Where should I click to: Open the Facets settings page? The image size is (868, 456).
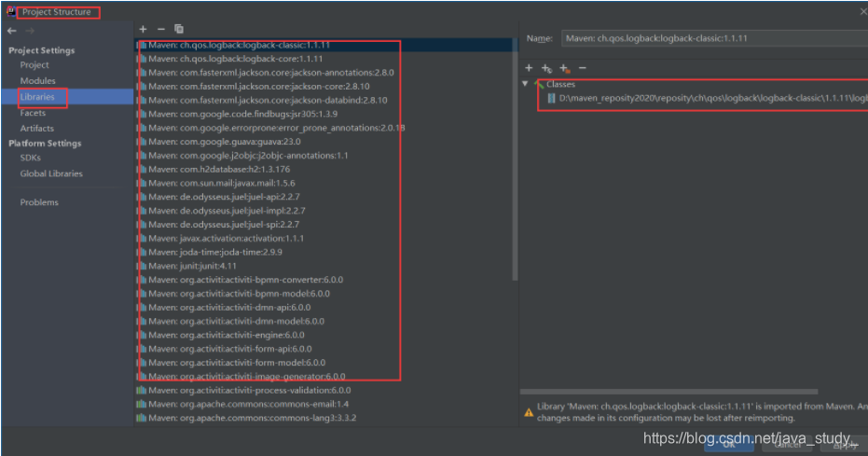[33, 113]
